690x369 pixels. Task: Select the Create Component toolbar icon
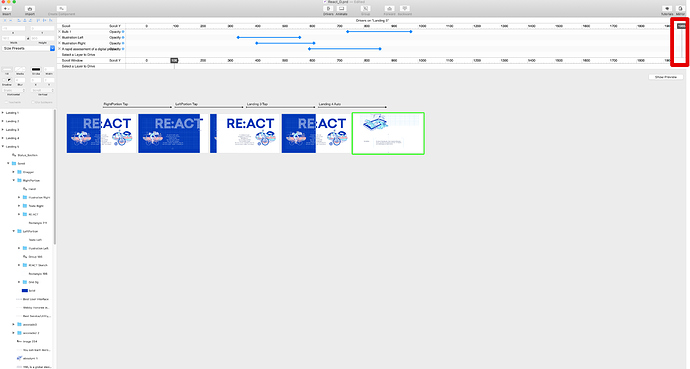click(62, 9)
